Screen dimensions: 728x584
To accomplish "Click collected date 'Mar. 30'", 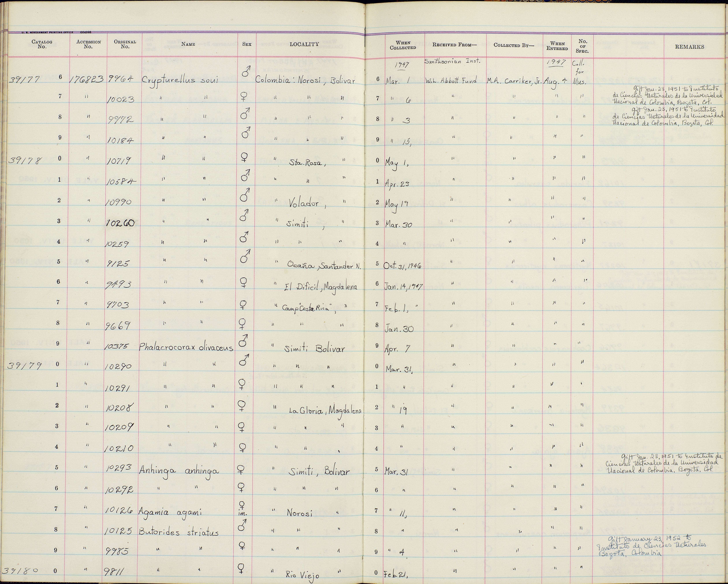I will pyautogui.click(x=398, y=225).
